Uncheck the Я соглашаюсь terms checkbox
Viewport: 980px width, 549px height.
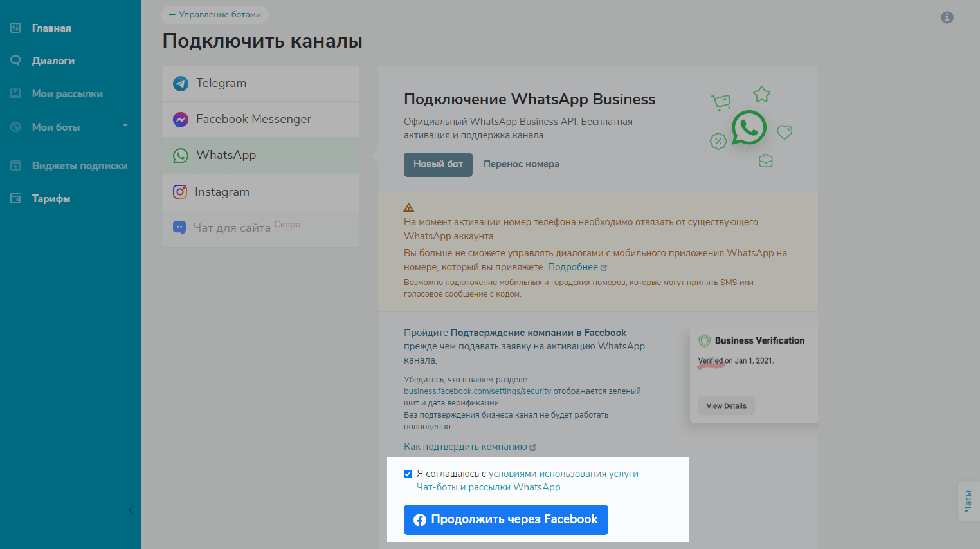pyautogui.click(x=408, y=474)
